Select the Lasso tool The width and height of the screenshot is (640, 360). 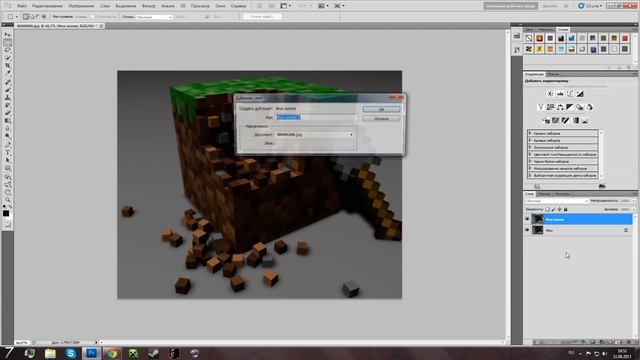point(7,50)
